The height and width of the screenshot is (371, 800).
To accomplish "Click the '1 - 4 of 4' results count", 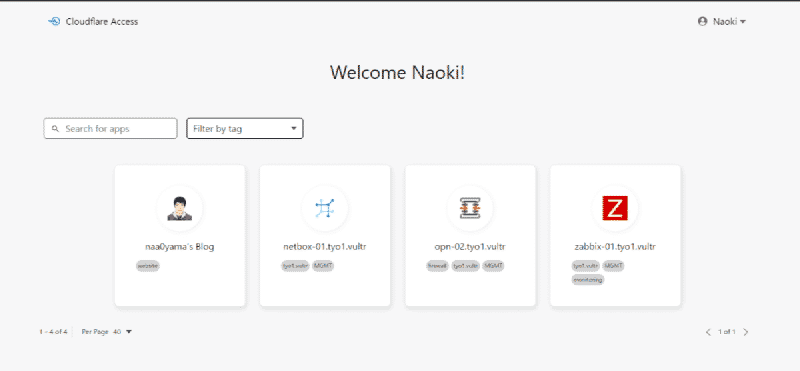I will coord(54,332).
